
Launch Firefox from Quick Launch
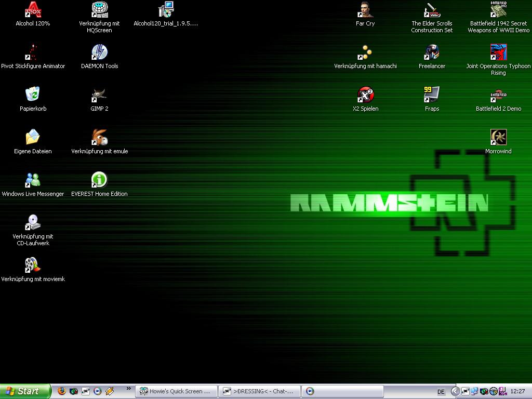[62, 391]
